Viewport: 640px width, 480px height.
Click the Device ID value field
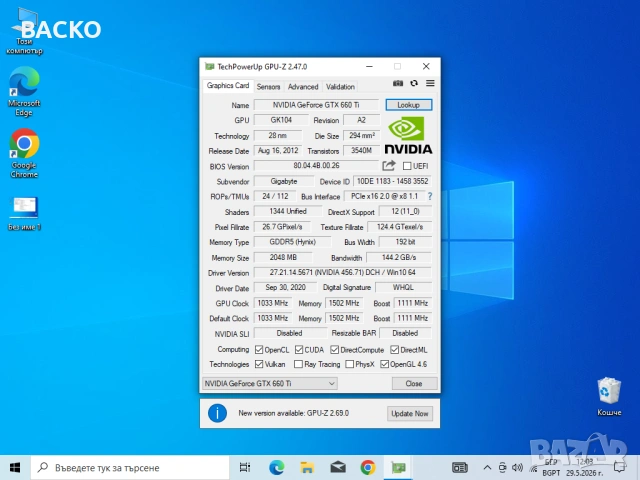[392, 181]
